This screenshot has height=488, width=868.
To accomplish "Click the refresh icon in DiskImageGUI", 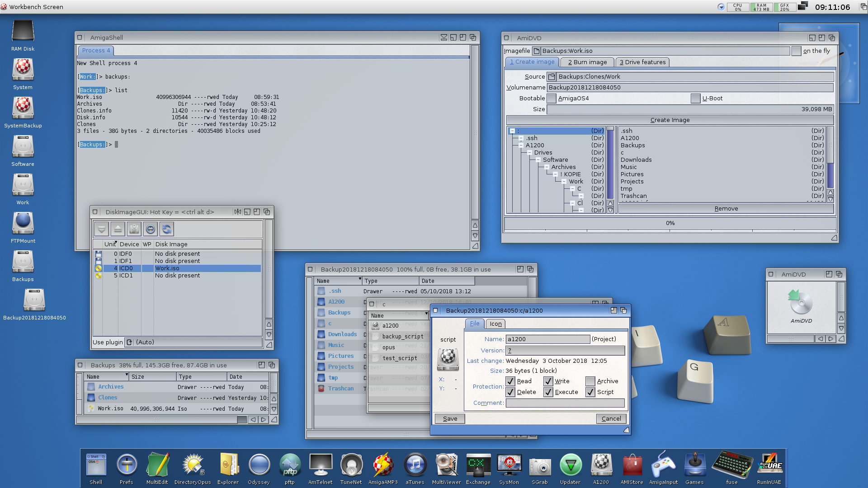I will pos(166,229).
